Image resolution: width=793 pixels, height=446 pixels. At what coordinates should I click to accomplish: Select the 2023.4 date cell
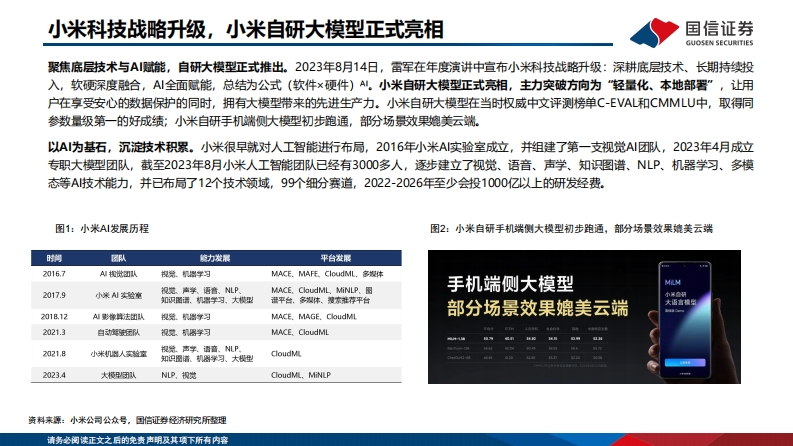[54, 375]
